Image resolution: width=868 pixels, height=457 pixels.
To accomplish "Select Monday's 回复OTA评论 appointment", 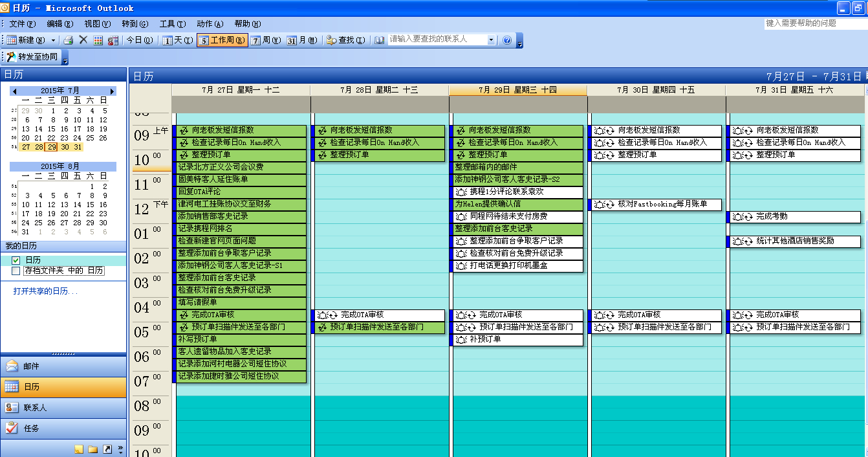I will pos(241,192).
